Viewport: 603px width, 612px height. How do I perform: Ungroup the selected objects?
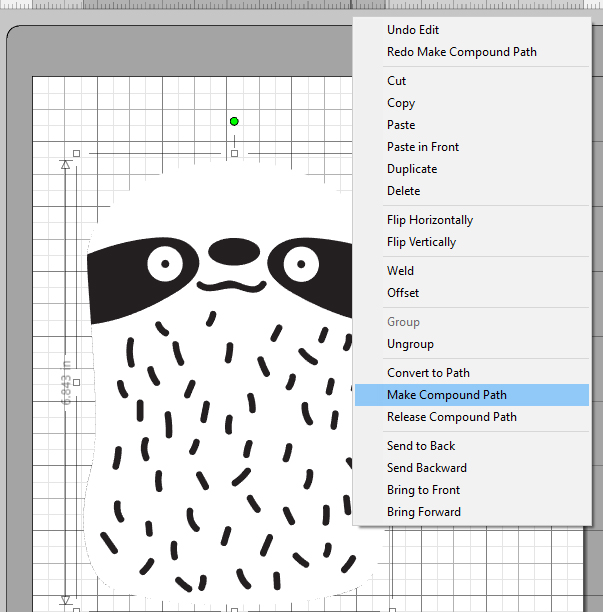pyautogui.click(x=409, y=344)
